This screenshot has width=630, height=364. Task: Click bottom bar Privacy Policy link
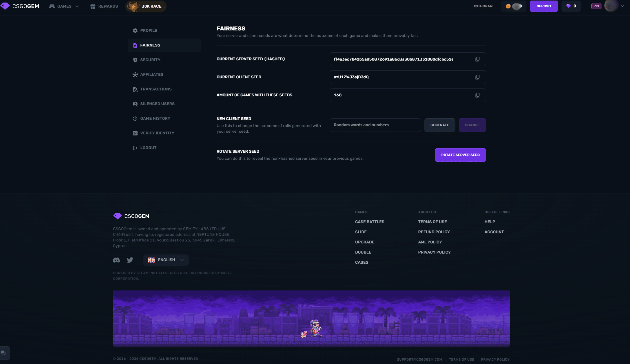click(x=495, y=359)
